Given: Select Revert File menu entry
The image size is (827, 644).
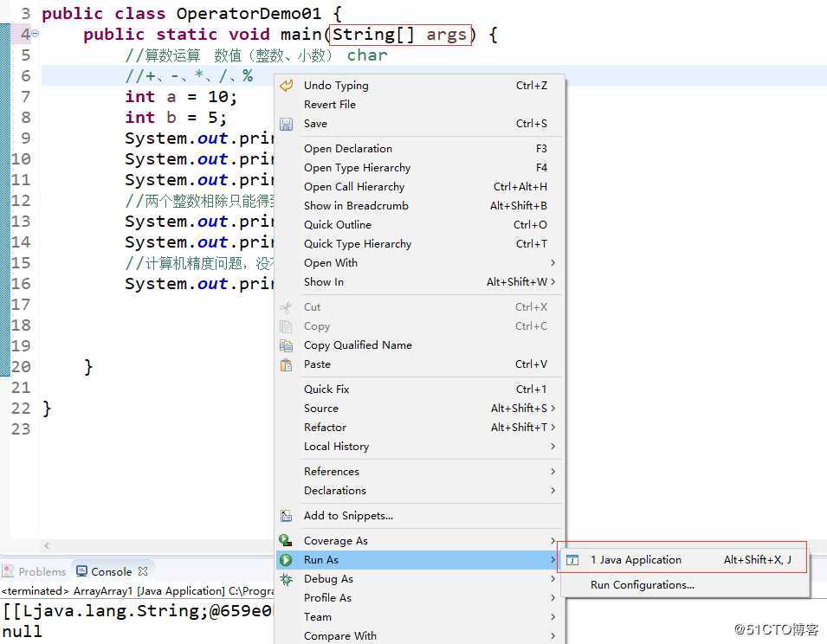Looking at the screenshot, I should click(x=420, y=105).
